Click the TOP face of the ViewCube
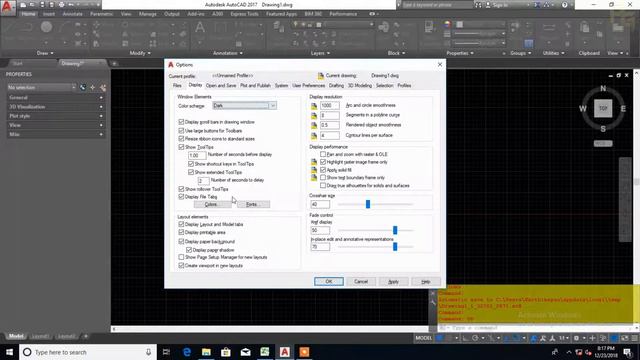 pyautogui.click(x=603, y=109)
